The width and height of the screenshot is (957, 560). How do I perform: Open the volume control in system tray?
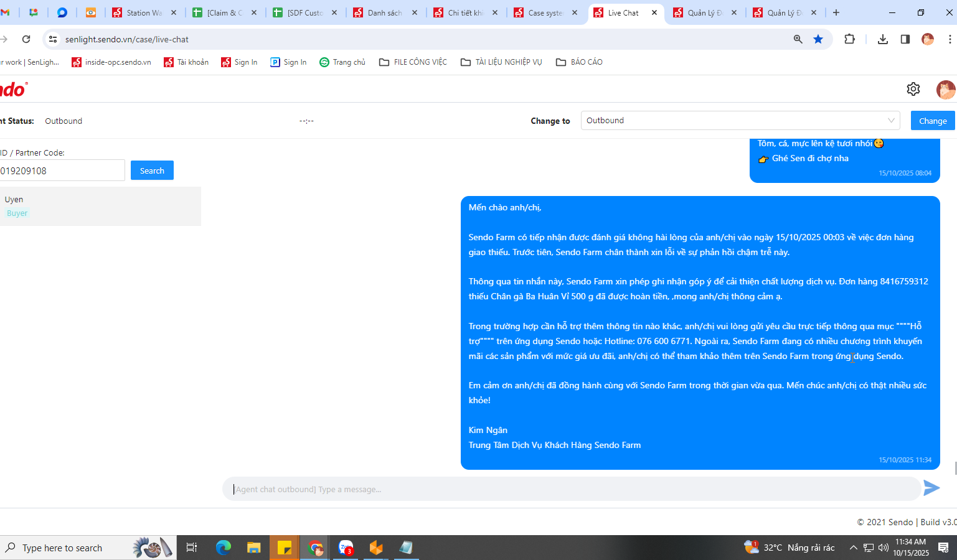pos(883,548)
